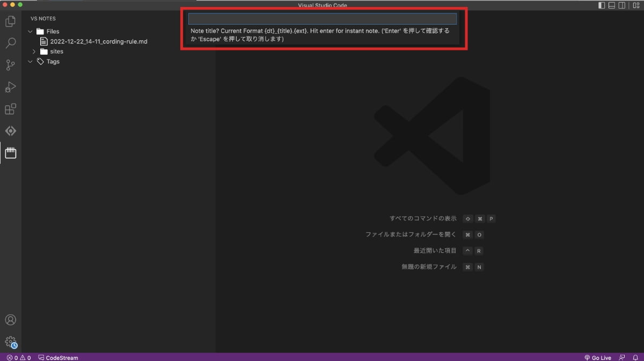Image resolution: width=644 pixels, height=361 pixels.
Task: Toggle the primary side bar layout
Action: pyautogui.click(x=602, y=5)
